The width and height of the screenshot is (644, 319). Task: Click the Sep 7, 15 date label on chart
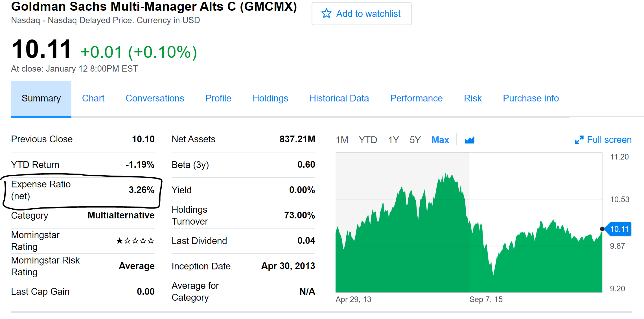pyautogui.click(x=486, y=300)
